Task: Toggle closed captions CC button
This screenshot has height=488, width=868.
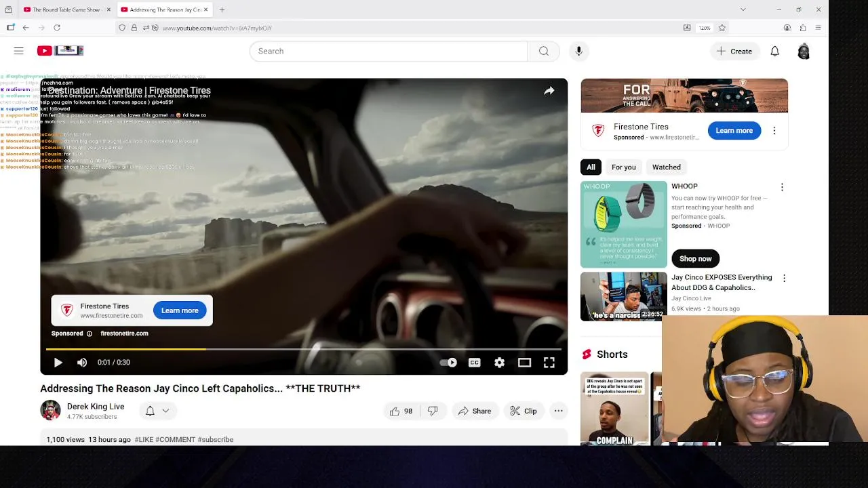Action: [x=474, y=363]
